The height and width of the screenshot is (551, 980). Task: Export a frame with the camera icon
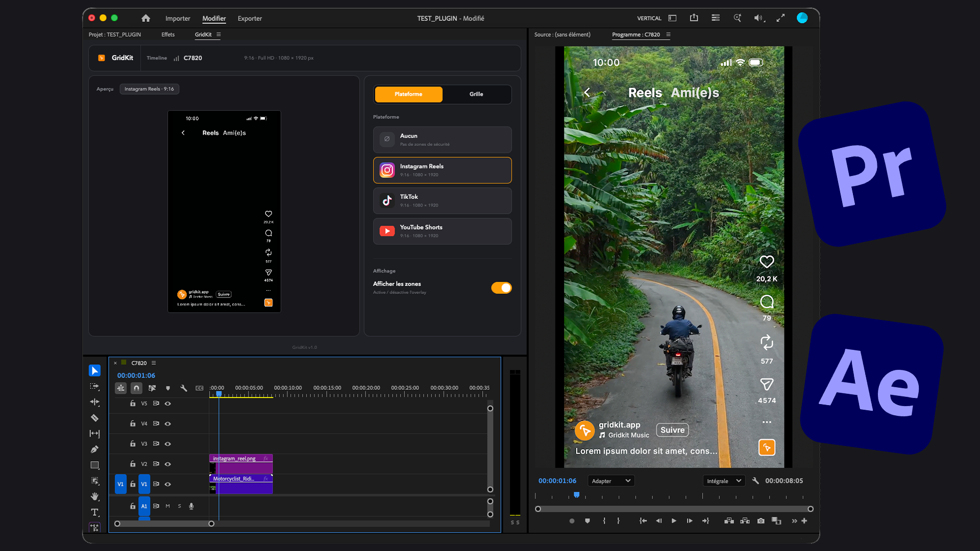click(761, 521)
